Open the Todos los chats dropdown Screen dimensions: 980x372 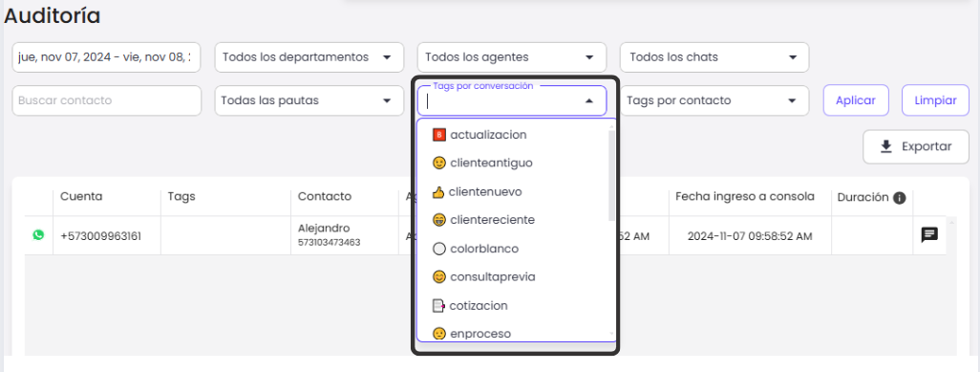click(x=714, y=57)
